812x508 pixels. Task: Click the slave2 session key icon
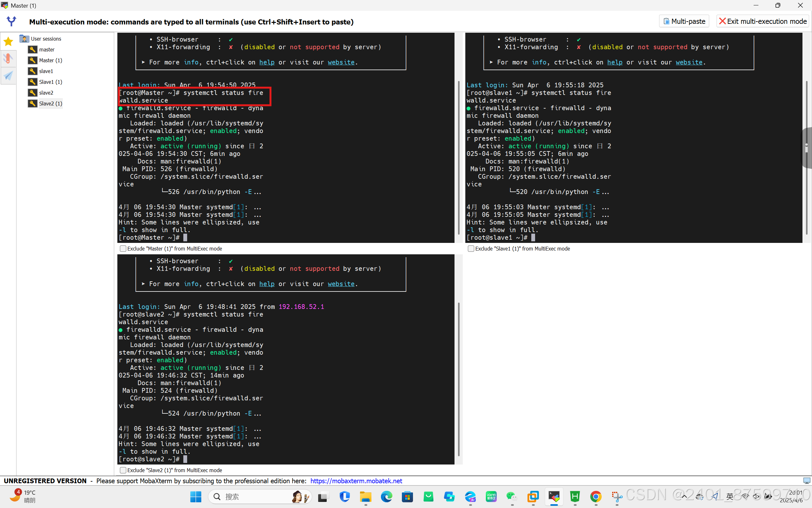click(x=33, y=92)
